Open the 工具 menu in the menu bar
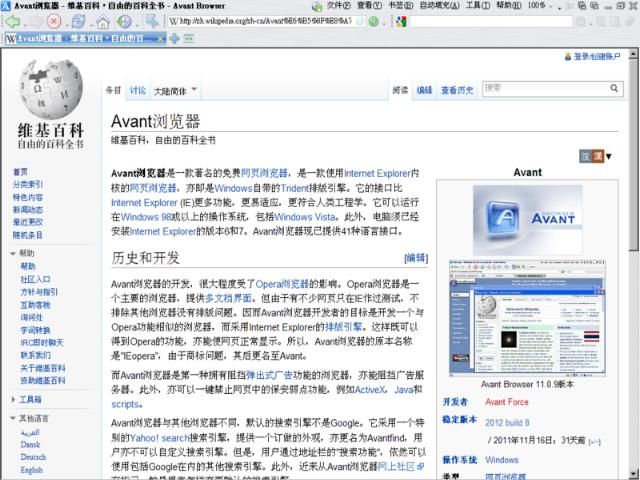 (476, 6)
